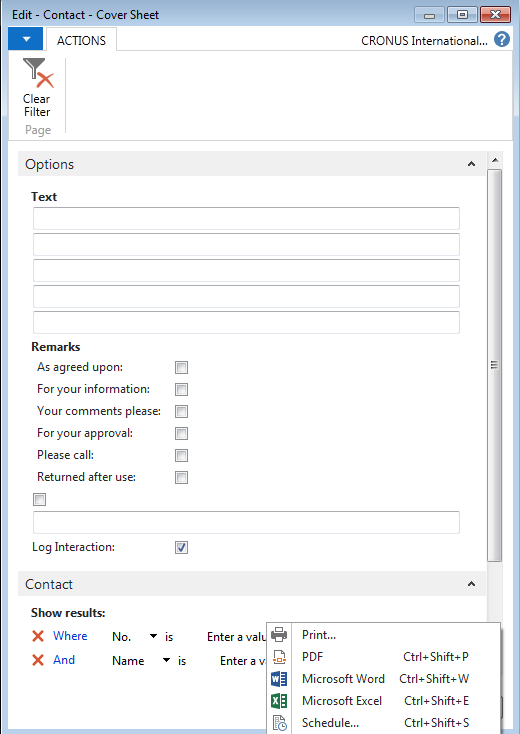Switch to the ACTIONS ribbon tab
The height and width of the screenshot is (734, 520).
click(81, 41)
